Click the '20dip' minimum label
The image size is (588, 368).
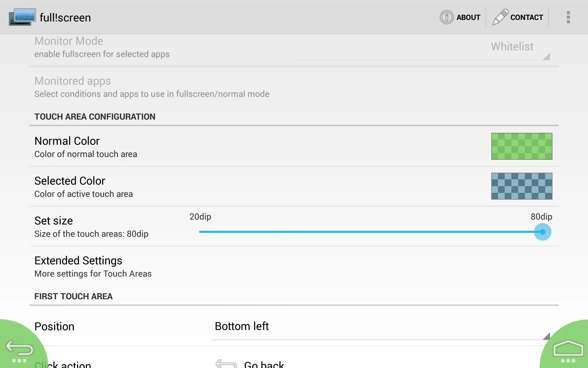[200, 217]
